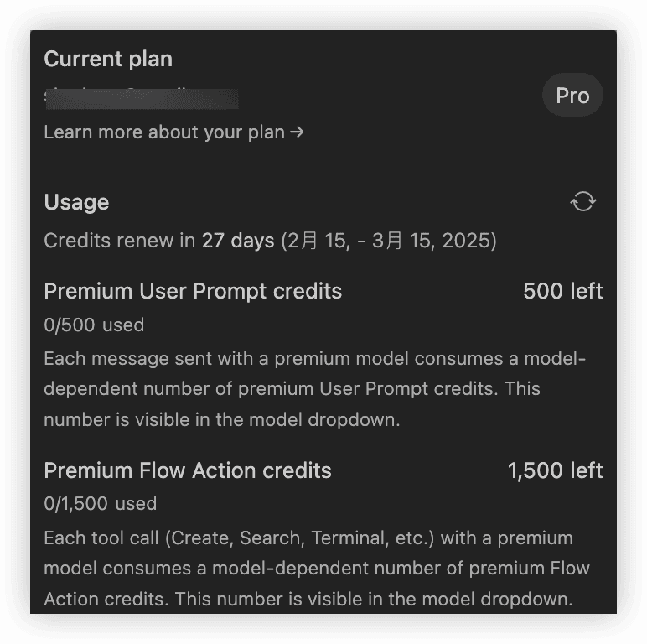Click the description starting "Each message sent"
The width and height of the screenshot is (647, 644).
314,359
